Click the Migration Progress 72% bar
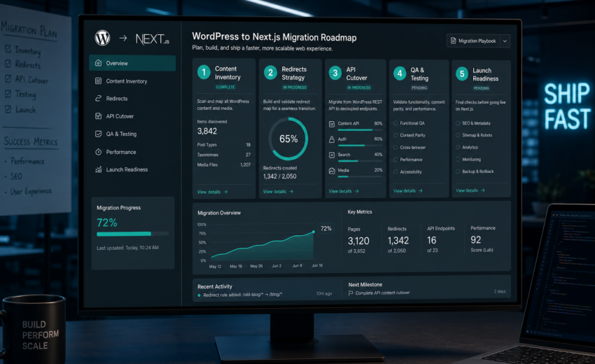The image size is (595, 364). pyautogui.click(x=133, y=234)
